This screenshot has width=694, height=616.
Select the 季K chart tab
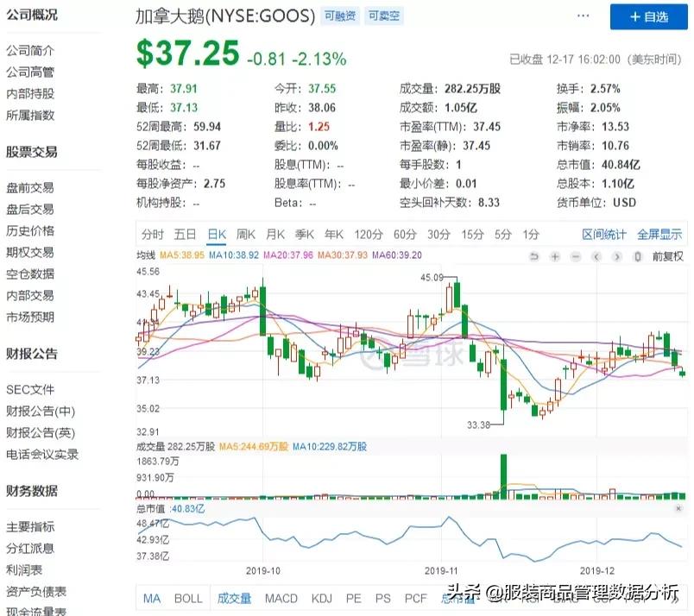pos(305,234)
